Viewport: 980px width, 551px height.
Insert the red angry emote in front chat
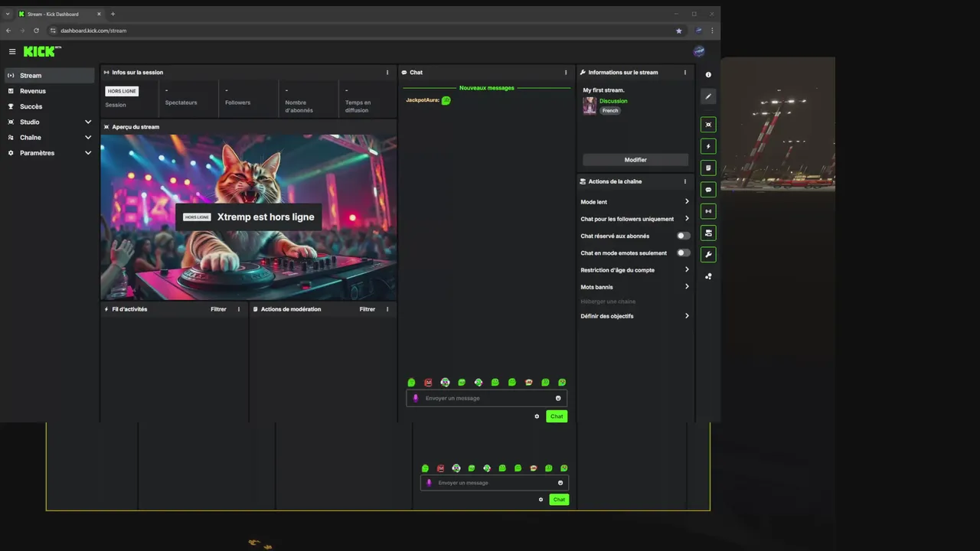point(428,383)
